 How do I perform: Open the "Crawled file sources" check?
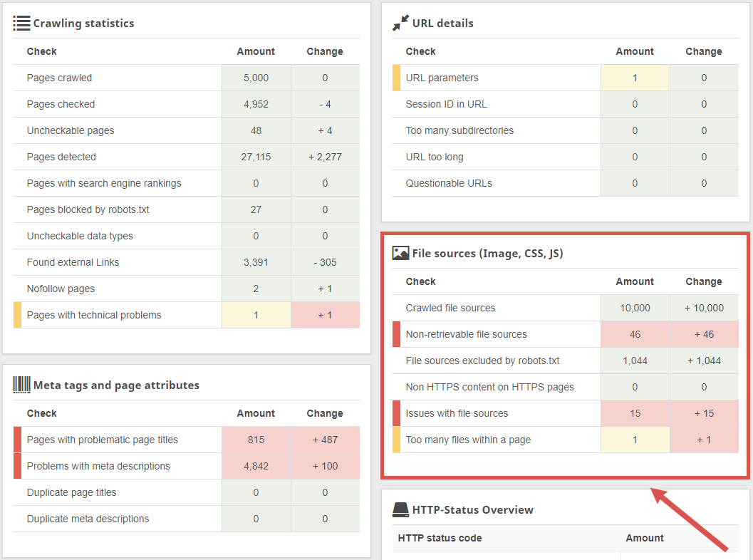tap(450, 308)
